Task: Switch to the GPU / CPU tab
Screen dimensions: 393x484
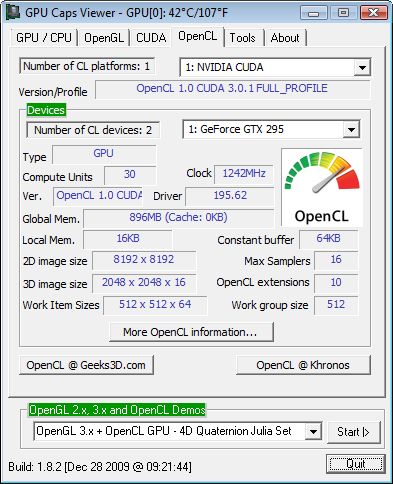Action: point(44,38)
